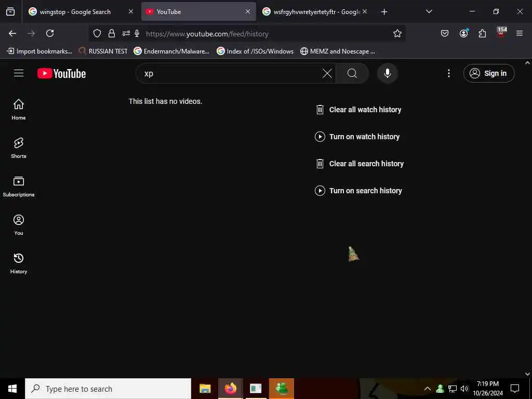The height and width of the screenshot is (399, 532).
Task: Open Subscriptions in the sidebar
Action: [x=19, y=187]
